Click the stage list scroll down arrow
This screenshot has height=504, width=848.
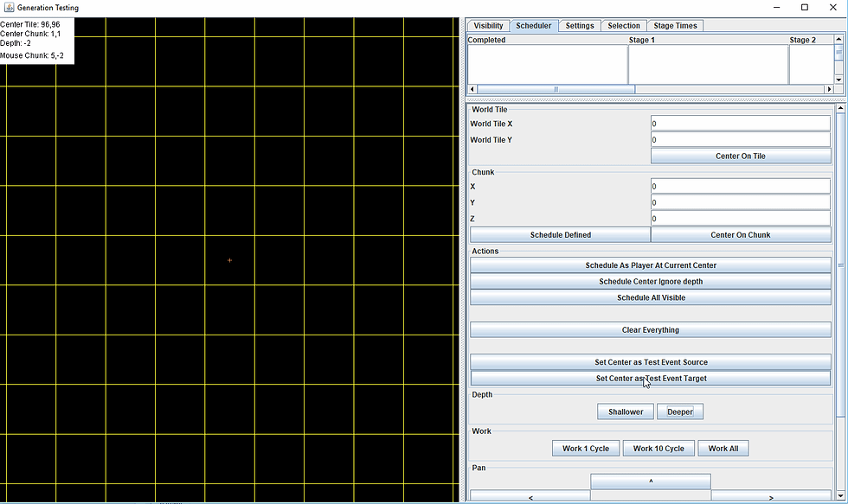[x=838, y=80]
